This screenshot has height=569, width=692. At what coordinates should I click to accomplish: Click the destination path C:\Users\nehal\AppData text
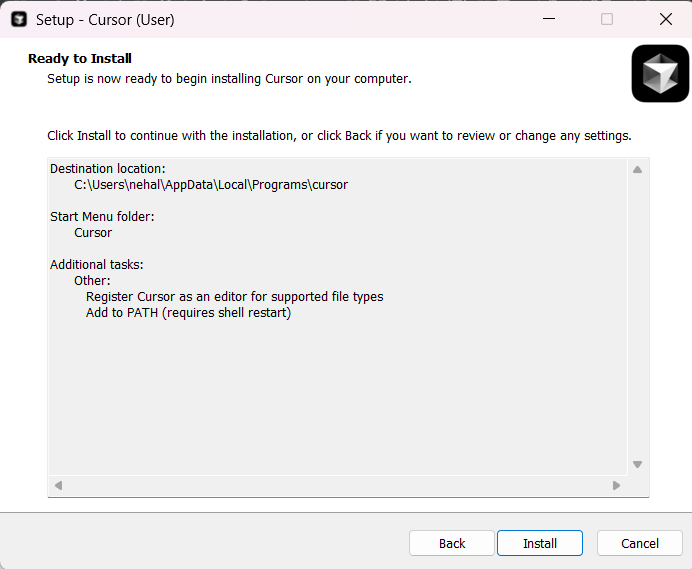[211, 185]
